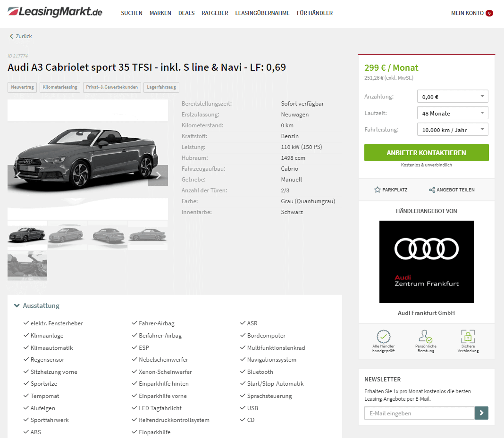
Task: Select third thumbnail, rear view
Action: click(107, 235)
